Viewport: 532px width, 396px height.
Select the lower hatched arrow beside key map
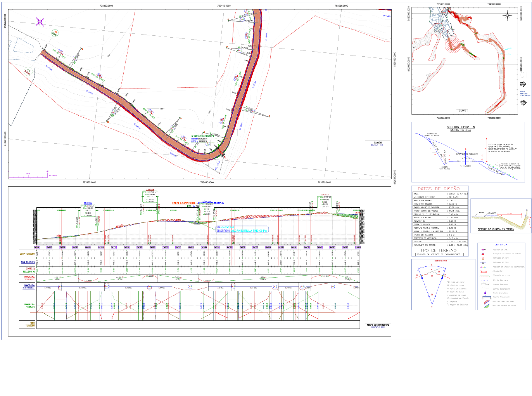(523, 102)
